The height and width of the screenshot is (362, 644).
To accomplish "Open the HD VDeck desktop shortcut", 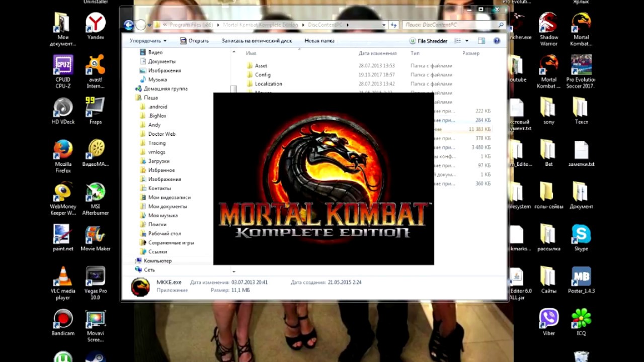I will [x=63, y=111].
